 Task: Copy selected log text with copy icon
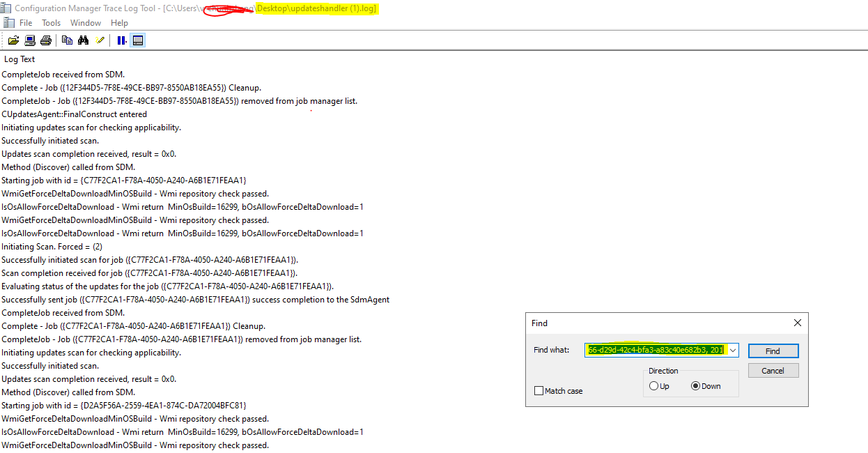[67, 40]
